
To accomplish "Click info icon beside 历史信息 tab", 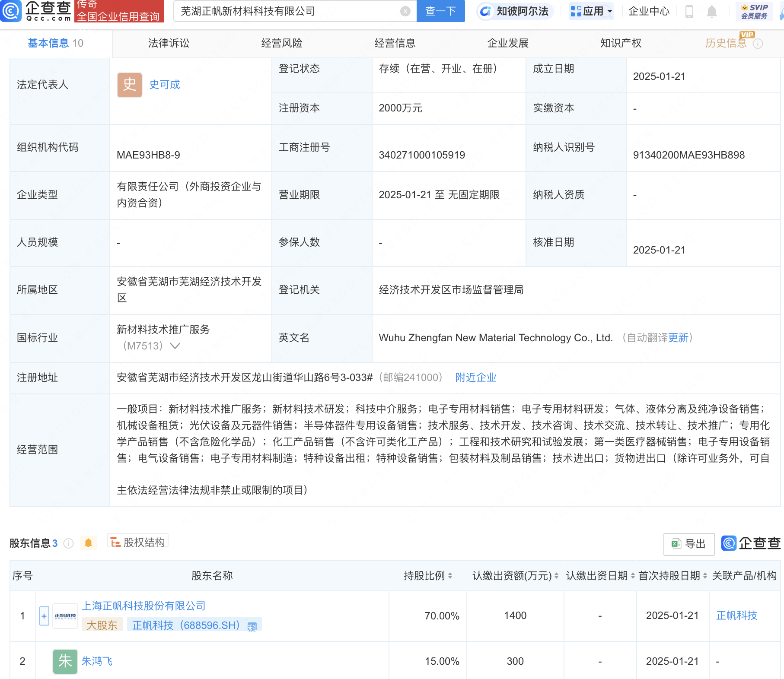I will coord(758,44).
